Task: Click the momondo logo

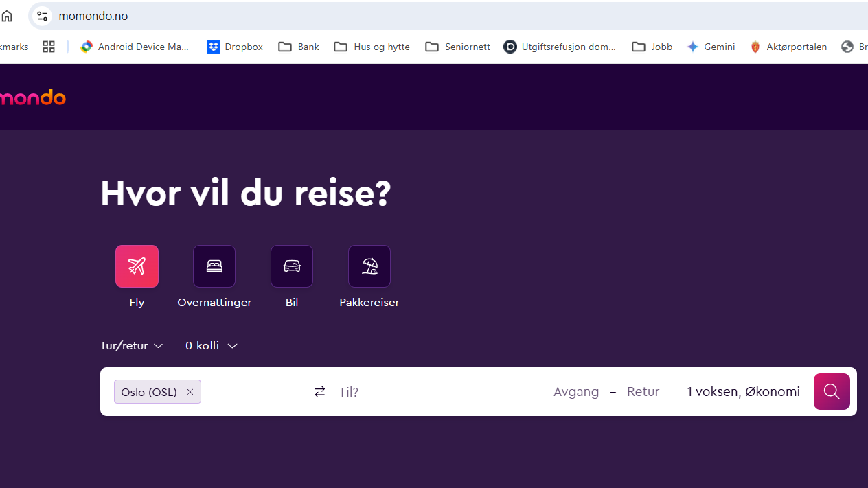Action: point(32,97)
